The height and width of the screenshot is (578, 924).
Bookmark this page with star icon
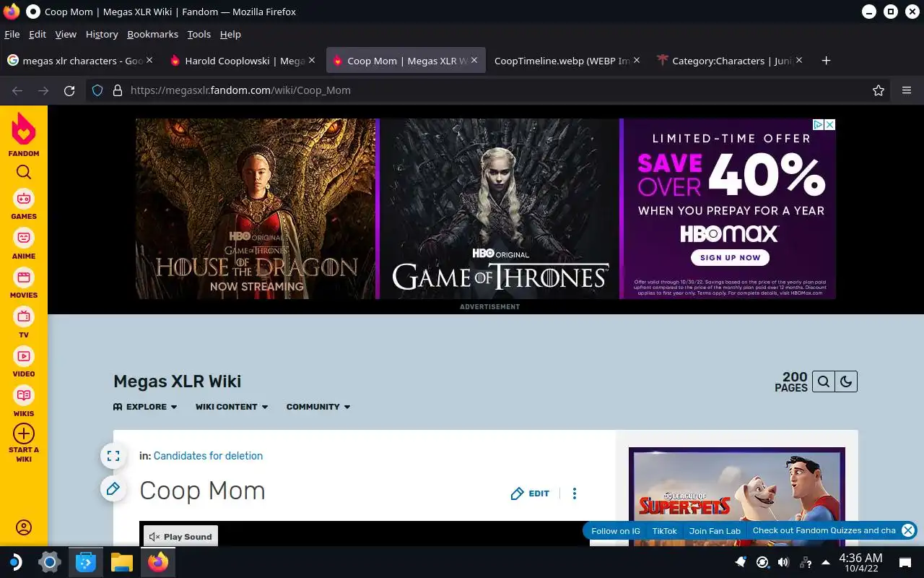(879, 90)
